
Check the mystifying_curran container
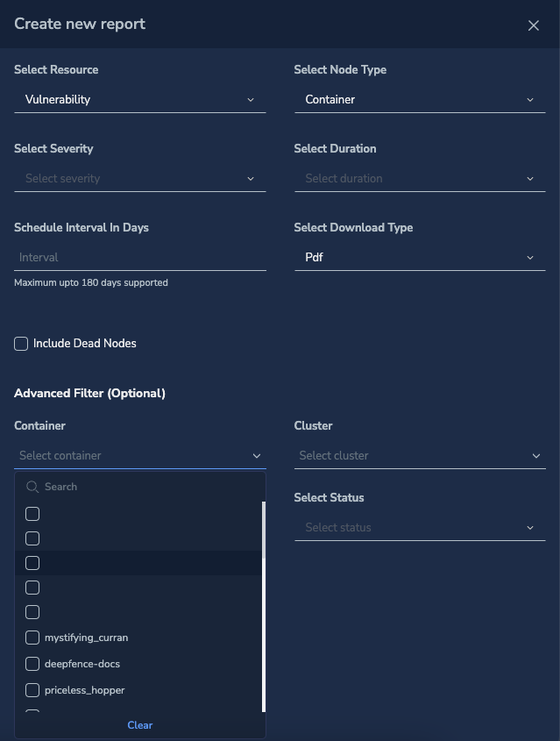[x=32, y=638]
